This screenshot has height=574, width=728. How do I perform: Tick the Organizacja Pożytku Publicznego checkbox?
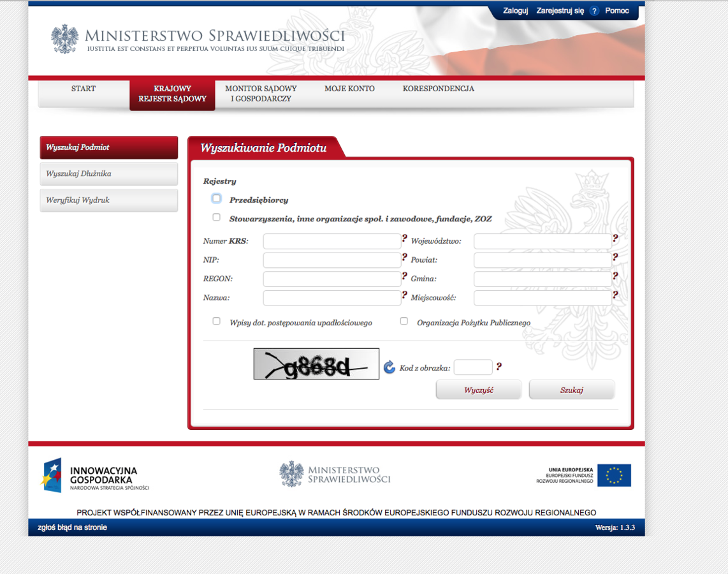404,321
